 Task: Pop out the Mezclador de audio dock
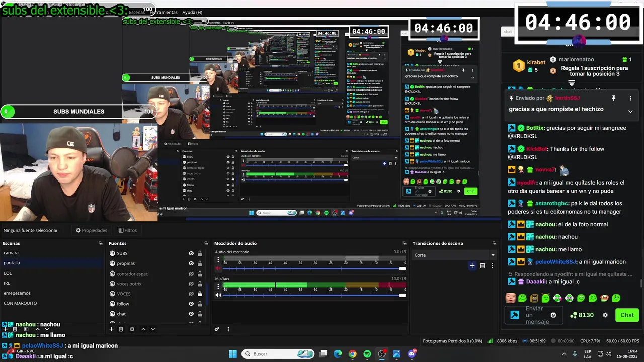pyautogui.click(x=404, y=243)
